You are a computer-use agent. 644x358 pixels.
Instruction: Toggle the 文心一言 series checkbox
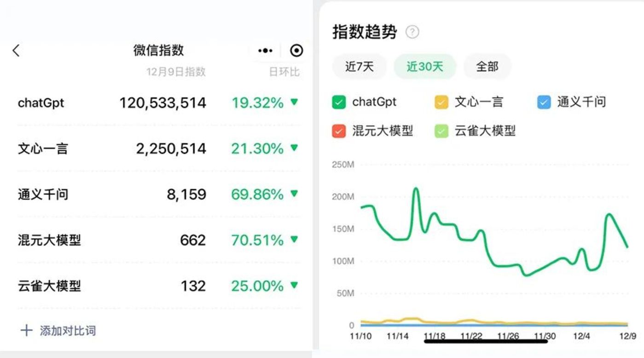[x=441, y=102]
